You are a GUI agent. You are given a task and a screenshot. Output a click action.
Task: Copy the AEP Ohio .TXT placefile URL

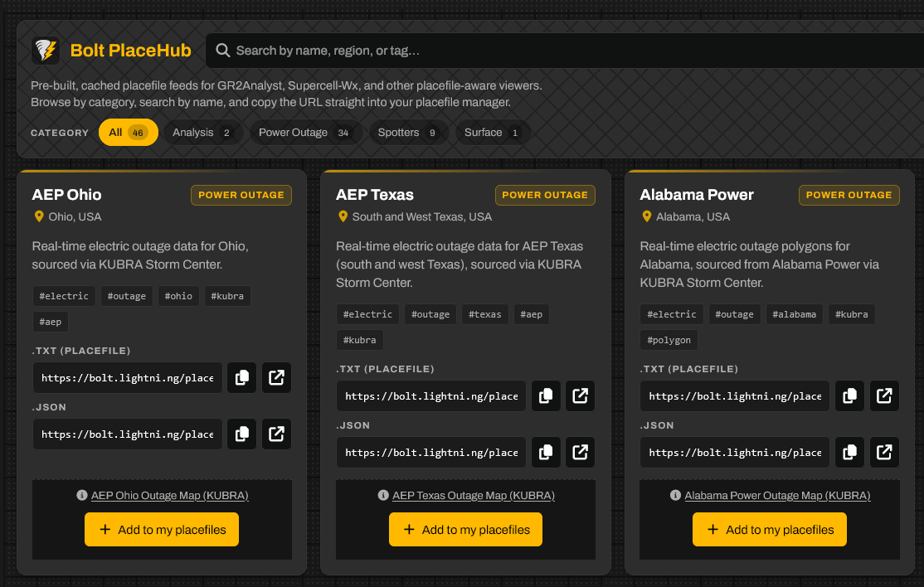click(241, 377)
